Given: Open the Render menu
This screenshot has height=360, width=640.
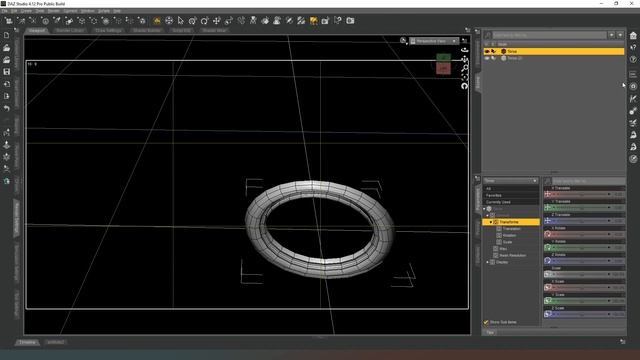Looking at the screenshot, I should tap(53, 11).
